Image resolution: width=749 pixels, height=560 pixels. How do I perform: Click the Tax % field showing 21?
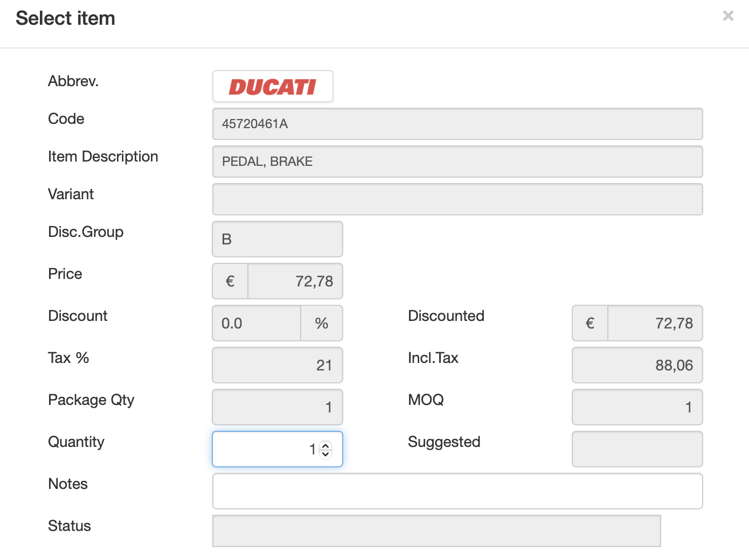277,365
